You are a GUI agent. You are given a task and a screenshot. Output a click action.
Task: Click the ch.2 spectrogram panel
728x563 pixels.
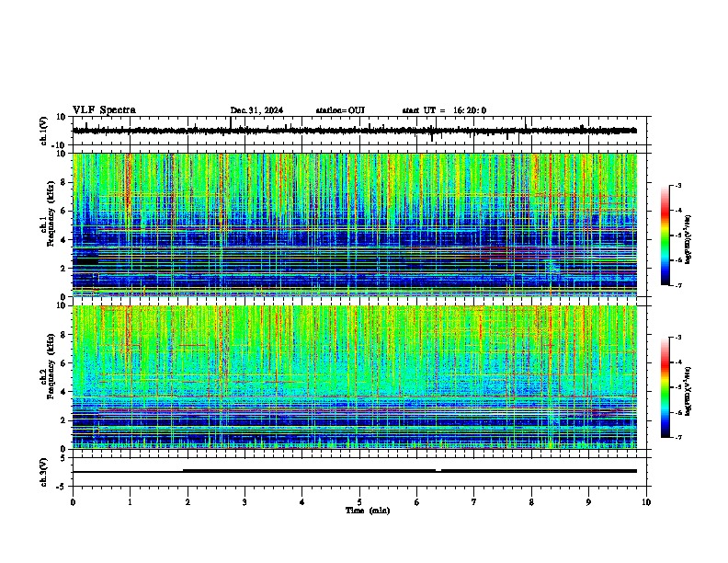(x=355, y=377)
